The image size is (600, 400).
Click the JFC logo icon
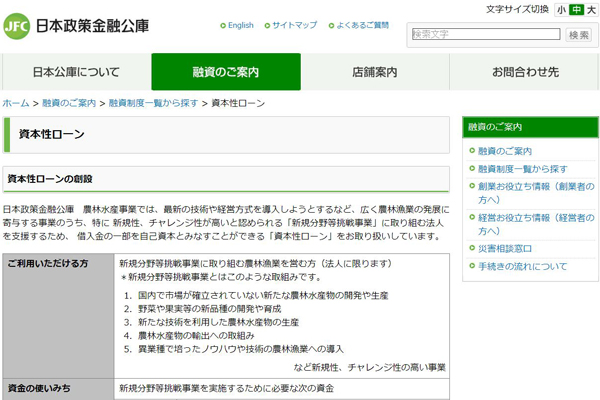pyautogui.click(x=17, y=25)
